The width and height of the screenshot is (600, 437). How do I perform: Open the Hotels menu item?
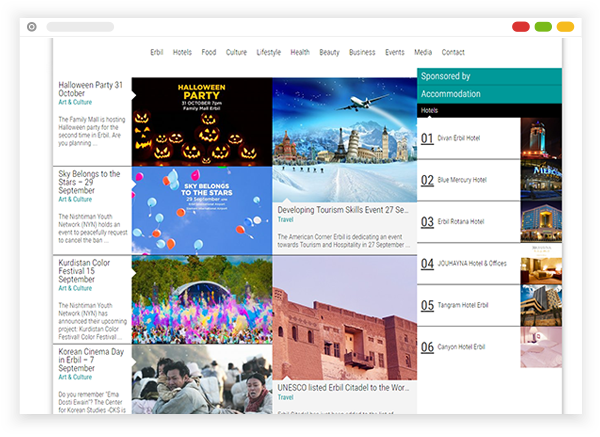tap(182, 52)
